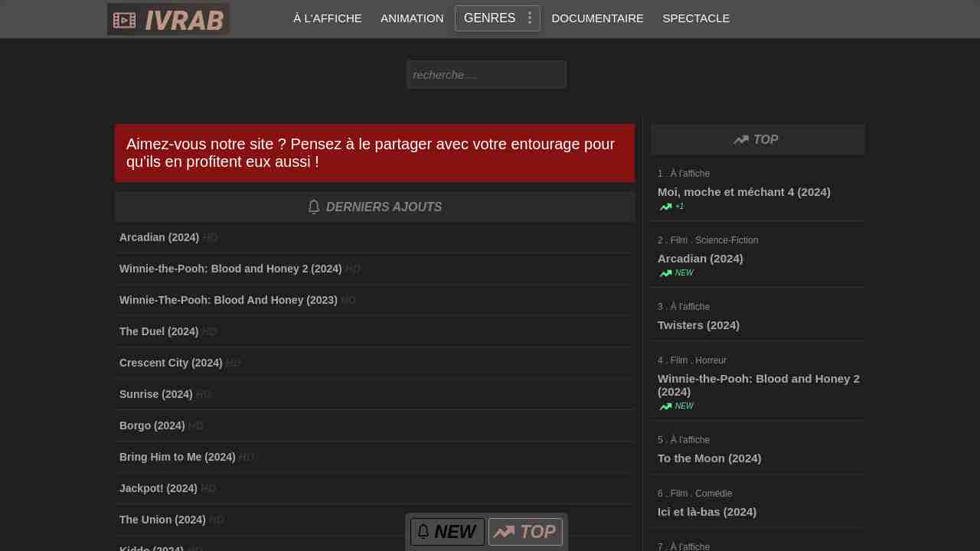
Task: Expand the GENRES dropdown menu
Action: [x=489, y=18]
